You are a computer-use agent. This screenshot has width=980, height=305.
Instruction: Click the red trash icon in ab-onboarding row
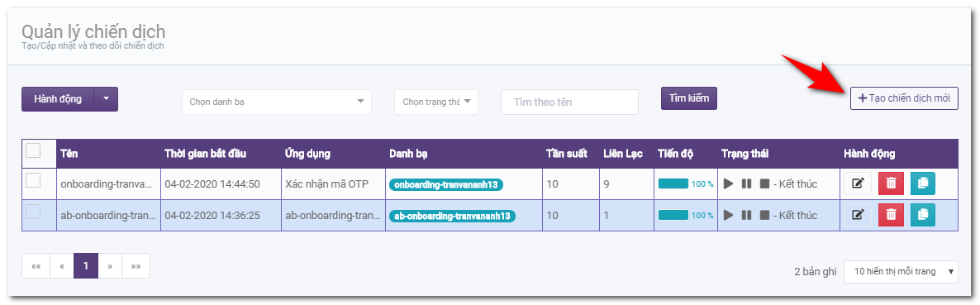click(x=891, y=215)
